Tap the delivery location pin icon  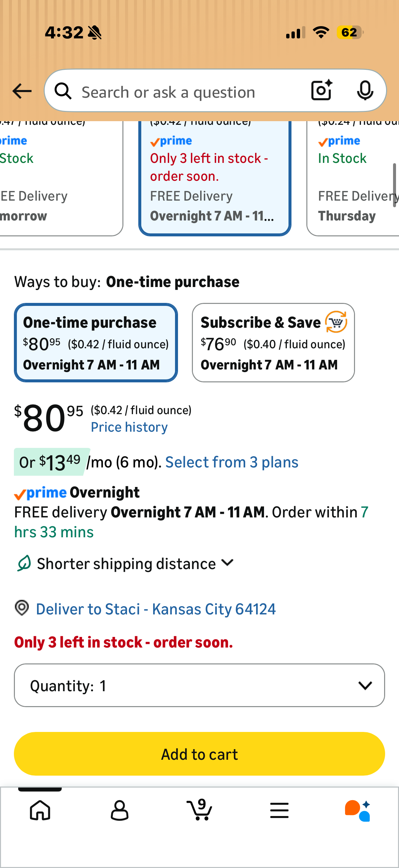22,608
